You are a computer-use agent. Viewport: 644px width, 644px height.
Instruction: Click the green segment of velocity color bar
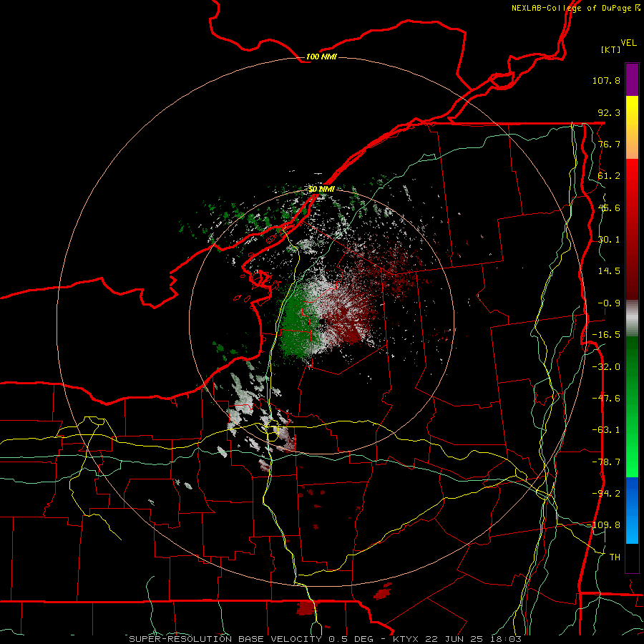tap(632, 406)
